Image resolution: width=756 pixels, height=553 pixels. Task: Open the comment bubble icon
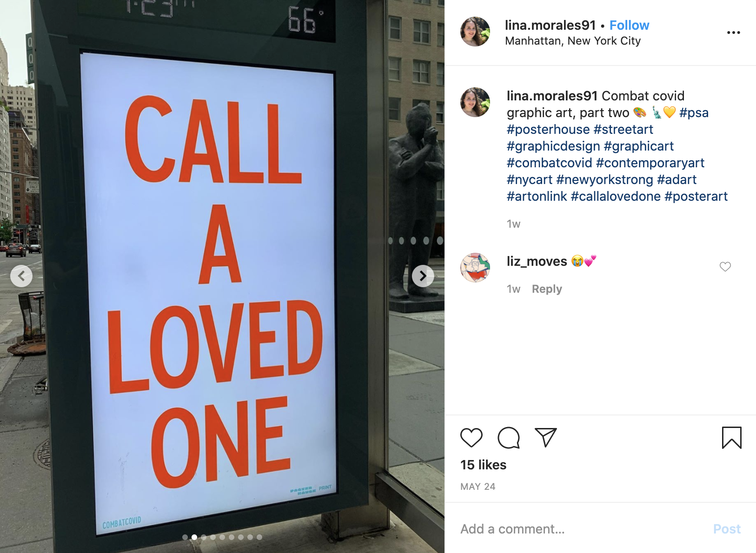click(x=509, y=438)
